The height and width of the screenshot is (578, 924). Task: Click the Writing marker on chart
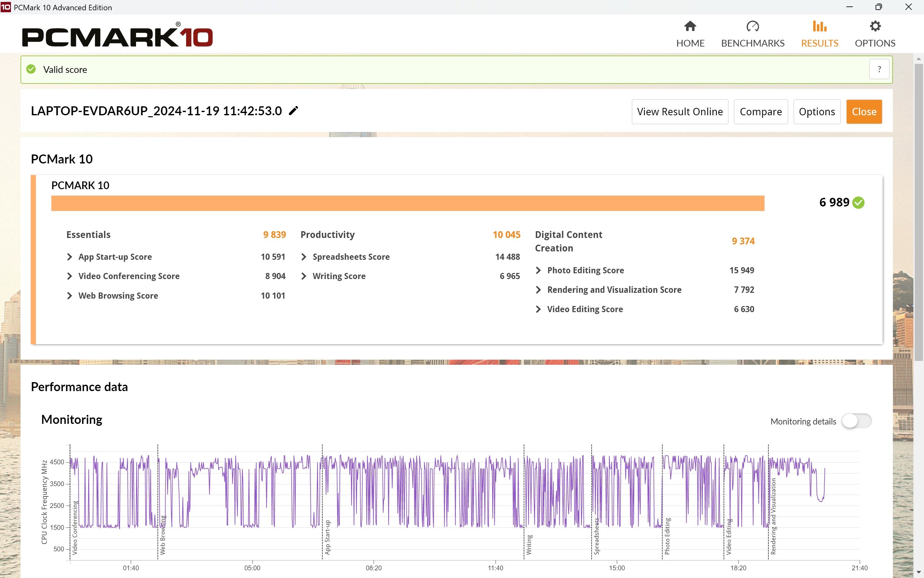pyautogui.click(x=529, y=545)
